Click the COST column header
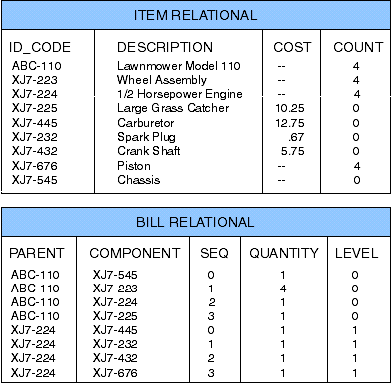This screenshot has width=392, height=385. pos(292,47)
